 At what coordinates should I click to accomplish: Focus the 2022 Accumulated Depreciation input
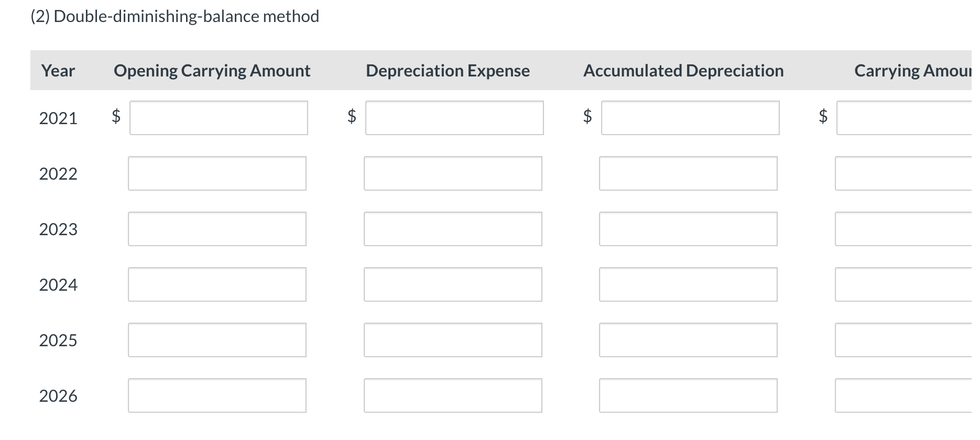pos(688,173)
